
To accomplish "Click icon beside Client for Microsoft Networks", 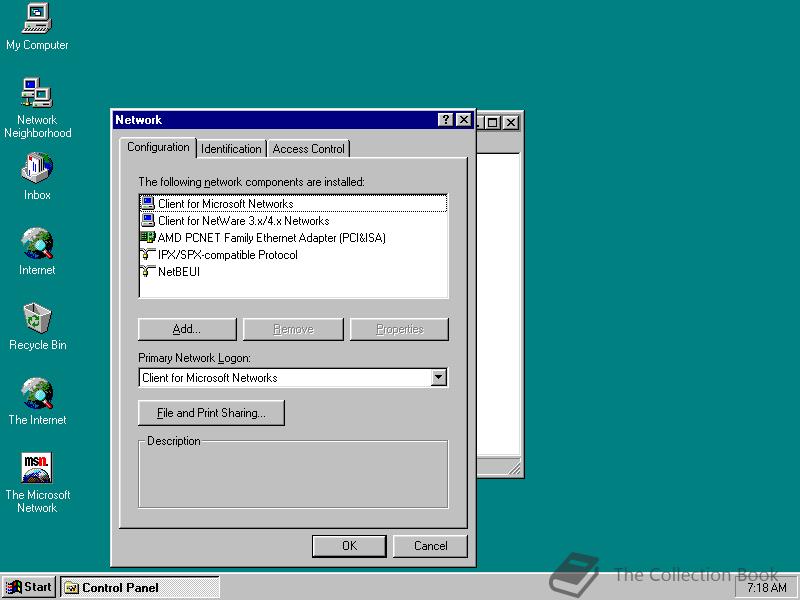I will [147, 203].
